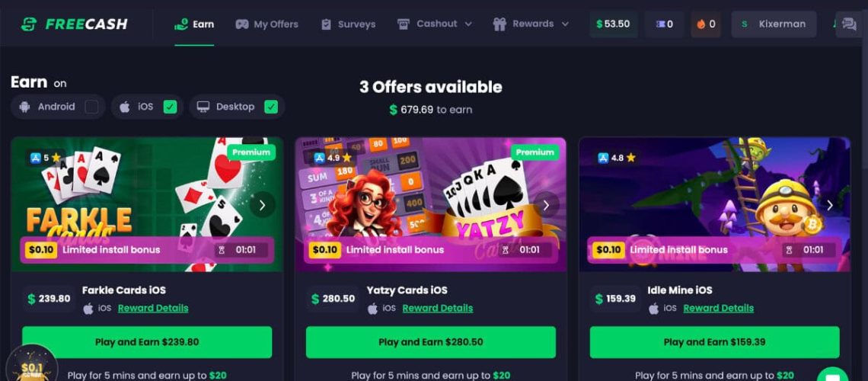The width and height of the screenshot is (868, 381).
Task: Open Reward Details for Idle Mine iOS
Action: point(719,308)
